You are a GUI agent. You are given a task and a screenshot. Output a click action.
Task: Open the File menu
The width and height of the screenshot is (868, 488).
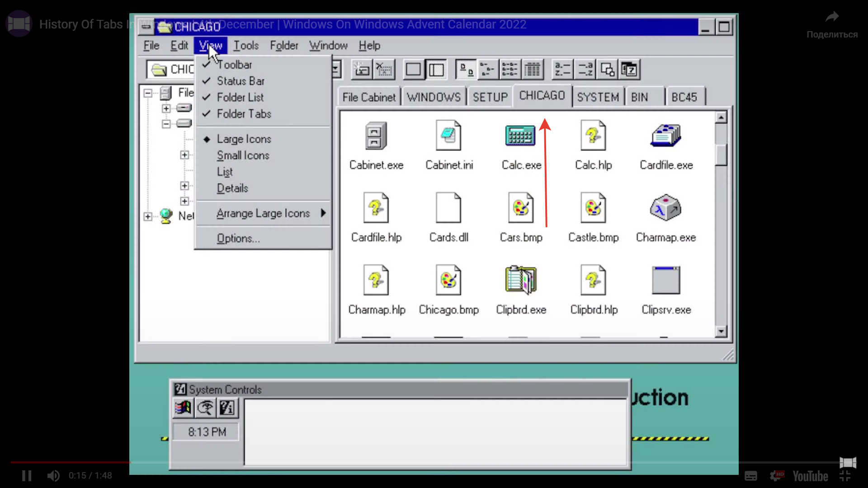coord(151,46)
